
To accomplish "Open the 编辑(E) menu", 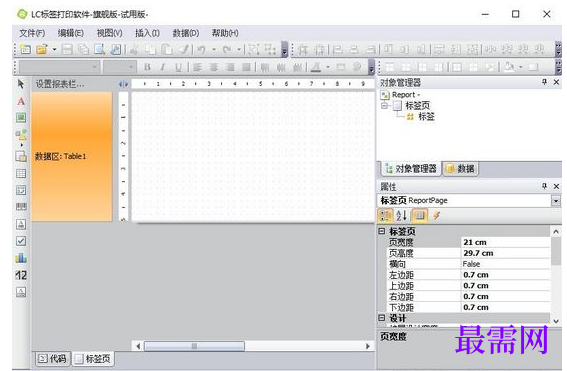I will click(71, 33).
